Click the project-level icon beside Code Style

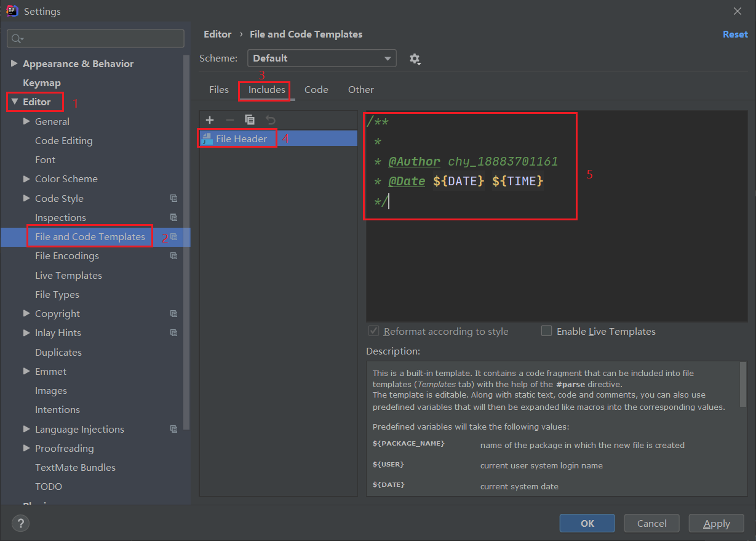[174, 198]
